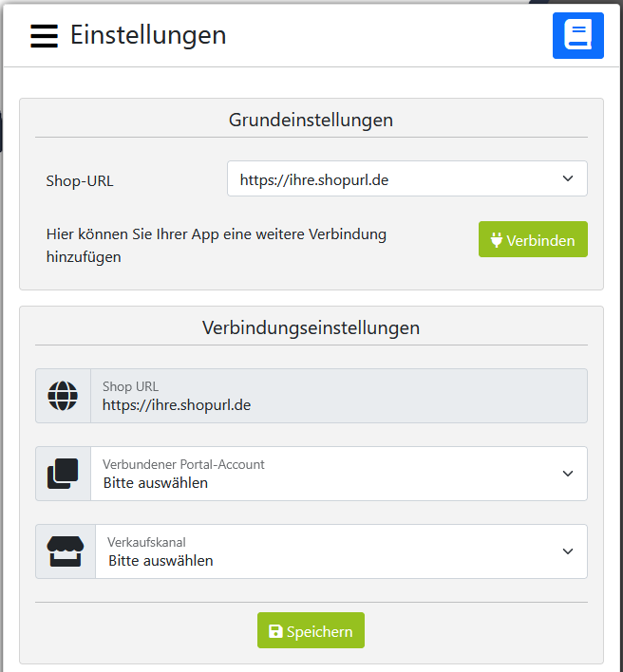Image resolution: width=623 pixels, height=672 pixels.
Task: Click the Portal-Account chevron arrow
Action: click(568, 474)
